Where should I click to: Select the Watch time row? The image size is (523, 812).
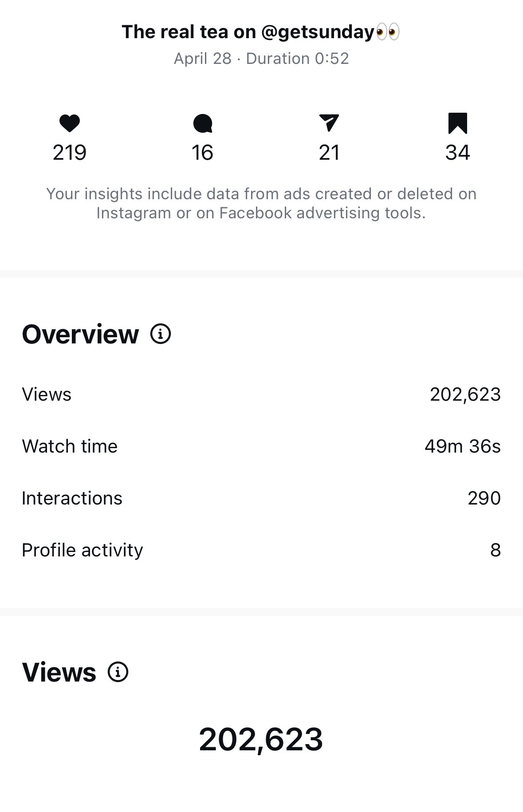tap(261, 446)
